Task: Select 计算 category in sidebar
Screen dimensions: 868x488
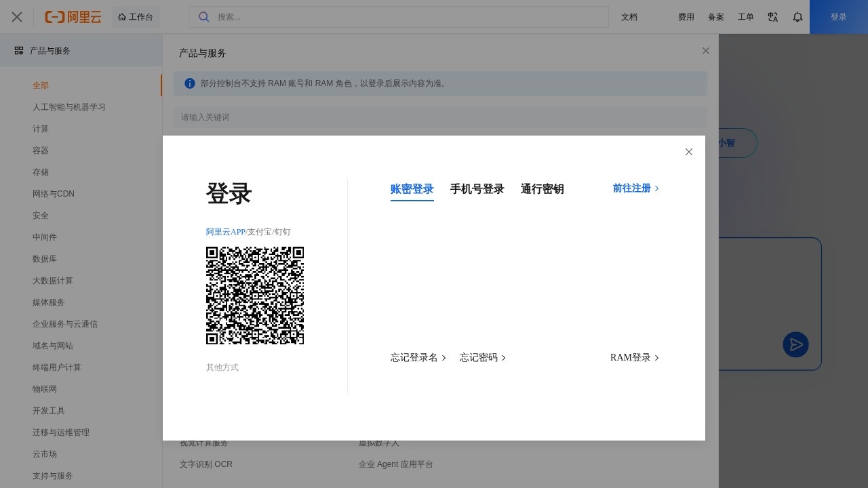Action: pos(41,129)
